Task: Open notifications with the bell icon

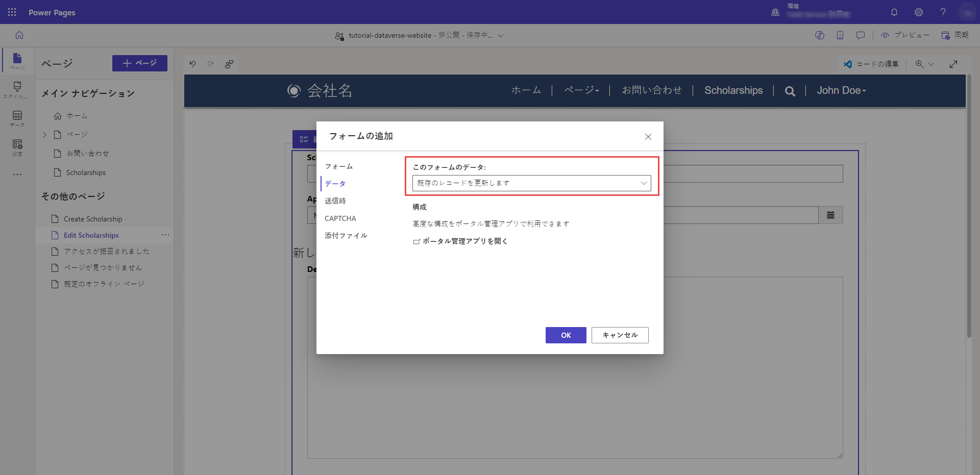Action: point(894,12)
